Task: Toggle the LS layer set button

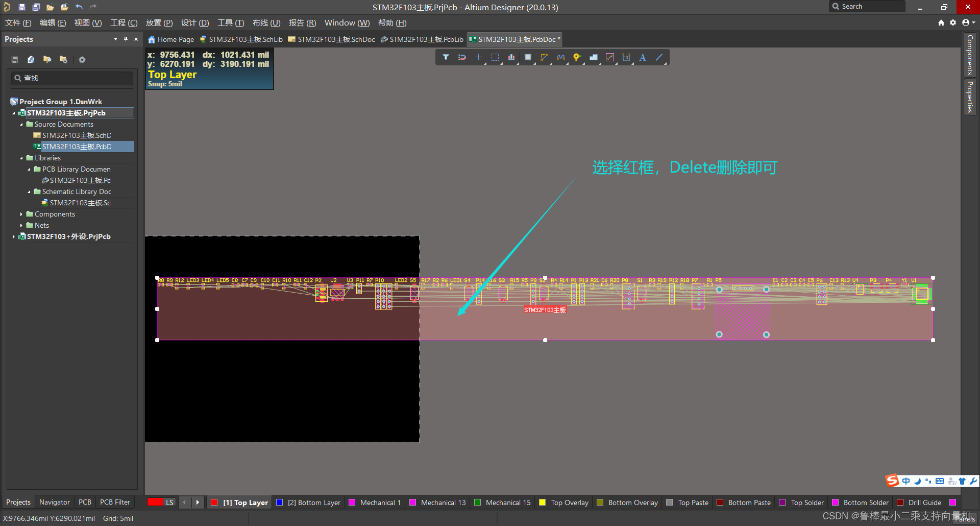Action: tap(169, 503)
